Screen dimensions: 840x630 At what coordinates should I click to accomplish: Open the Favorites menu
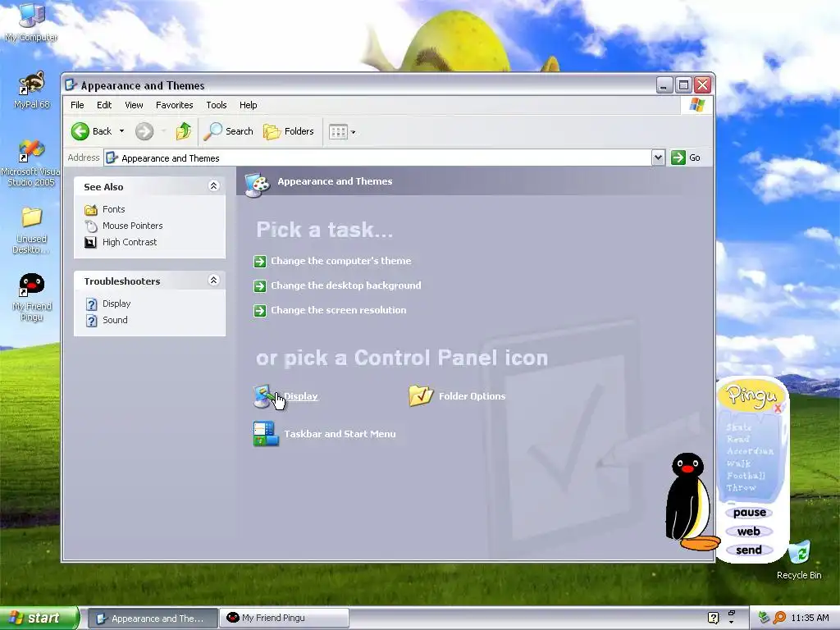[174, 105]
